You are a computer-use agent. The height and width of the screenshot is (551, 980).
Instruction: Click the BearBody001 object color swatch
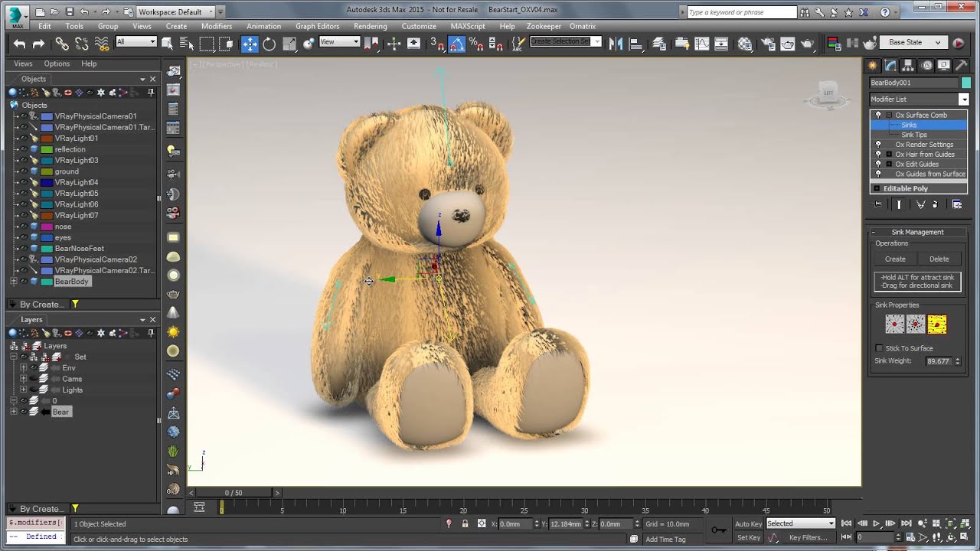point(965,83)
